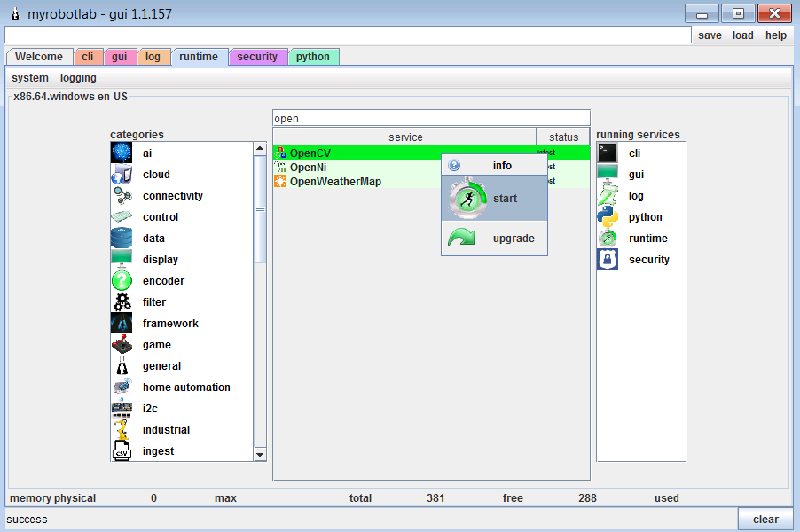Screen dimensions: 800x532
Task: Click the game category joystick icon
Action: tap(122, 344)
